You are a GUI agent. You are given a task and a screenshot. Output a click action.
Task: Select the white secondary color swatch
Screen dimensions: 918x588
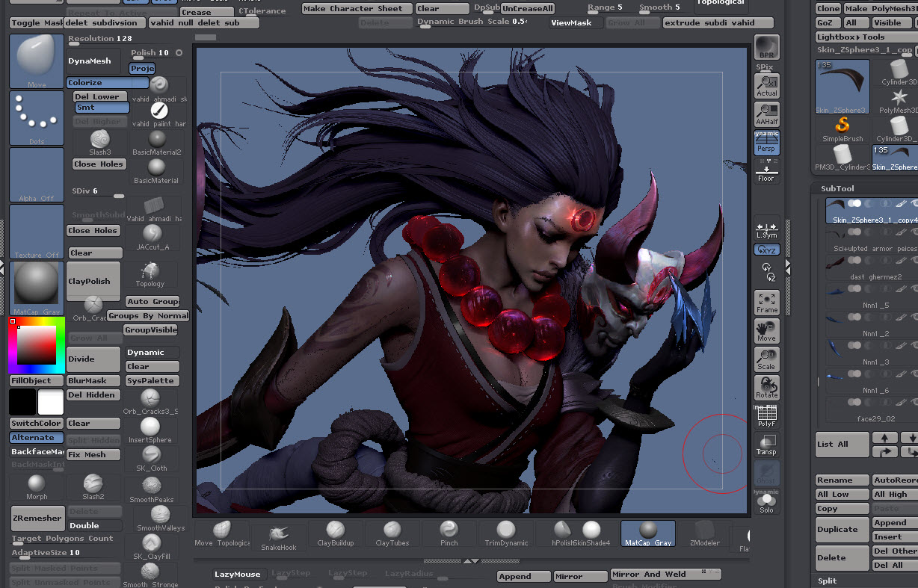pyautogui.click(x=51, y=402)
